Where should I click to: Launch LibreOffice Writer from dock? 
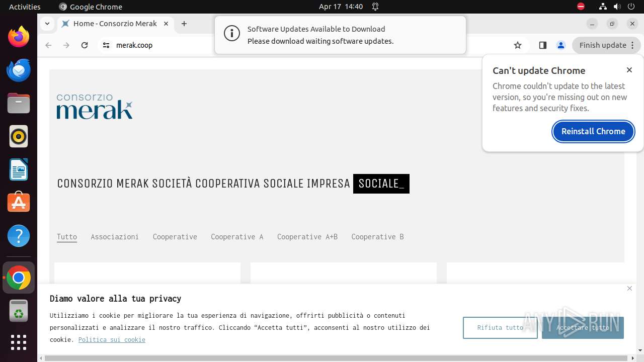click(x=19, y=169)
